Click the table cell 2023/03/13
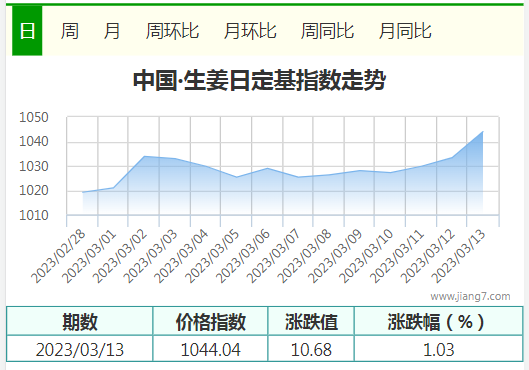The image size is (529, 370). 80,349
